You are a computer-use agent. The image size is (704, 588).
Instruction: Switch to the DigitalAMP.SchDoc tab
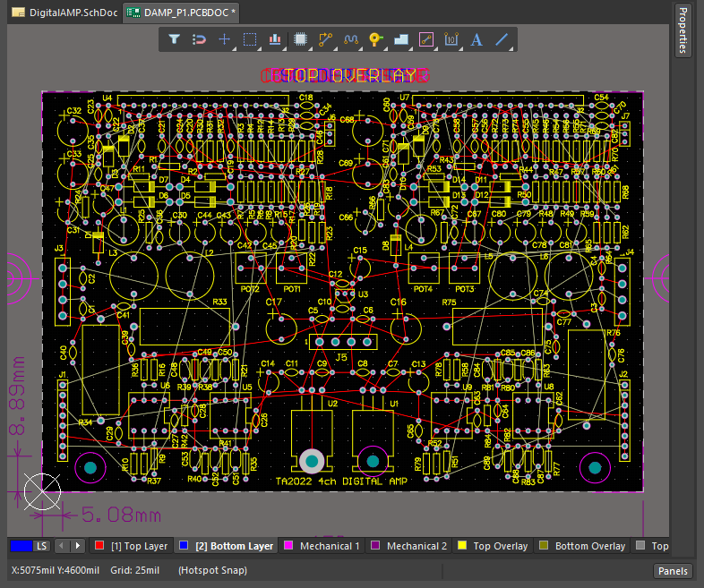point(65,13)
